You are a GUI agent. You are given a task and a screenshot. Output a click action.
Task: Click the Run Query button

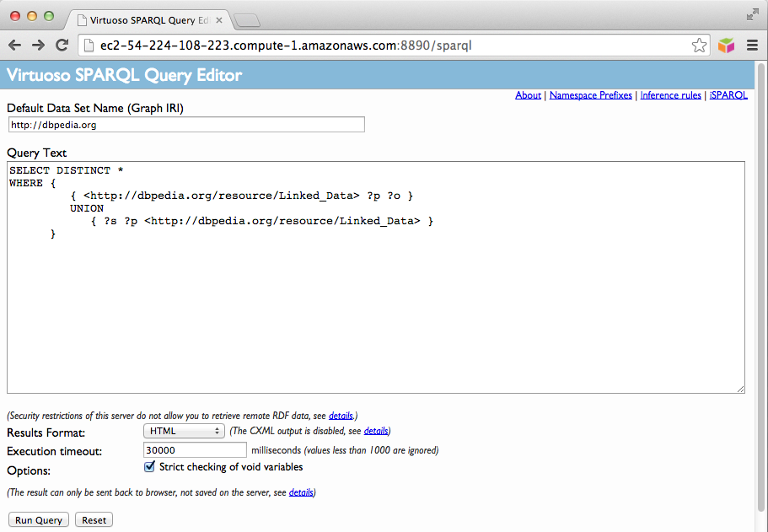39,520
